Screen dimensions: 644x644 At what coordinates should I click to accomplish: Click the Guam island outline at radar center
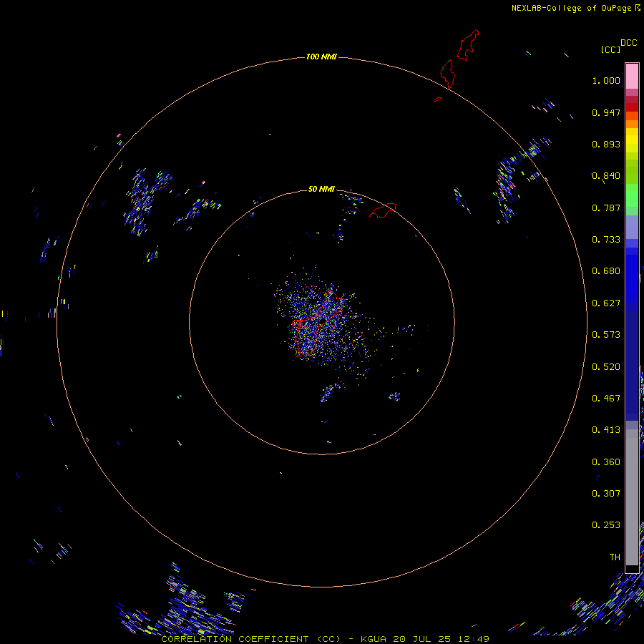pos(317,323)
